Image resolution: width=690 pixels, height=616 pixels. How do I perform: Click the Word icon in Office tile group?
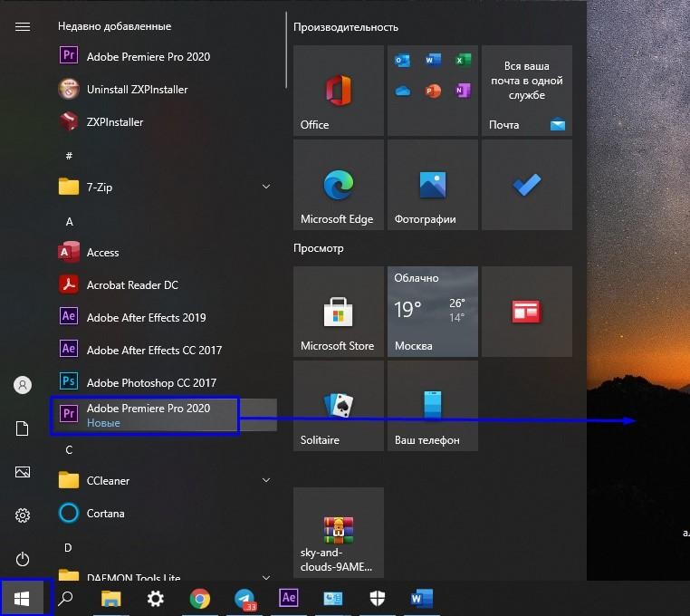point(433,60)
